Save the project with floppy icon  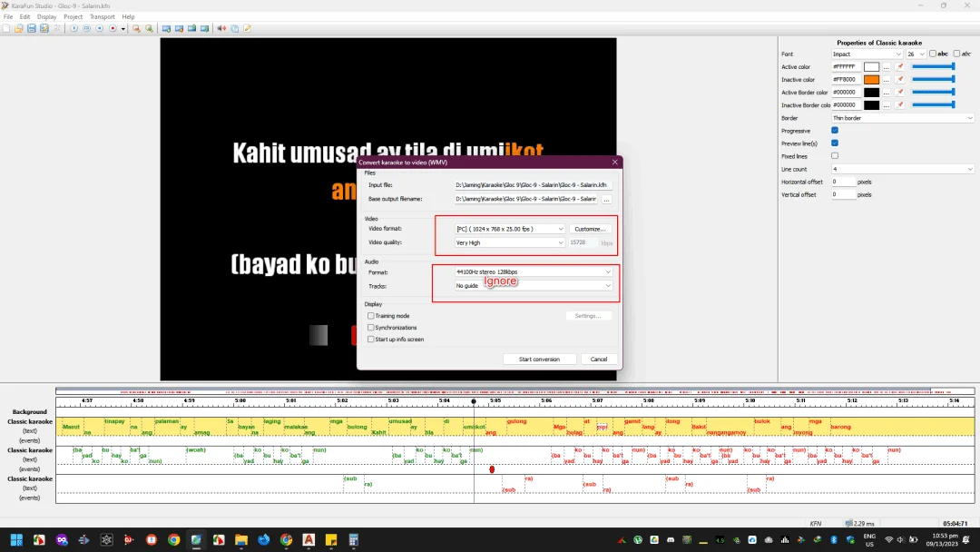click(x=31, y=28)
